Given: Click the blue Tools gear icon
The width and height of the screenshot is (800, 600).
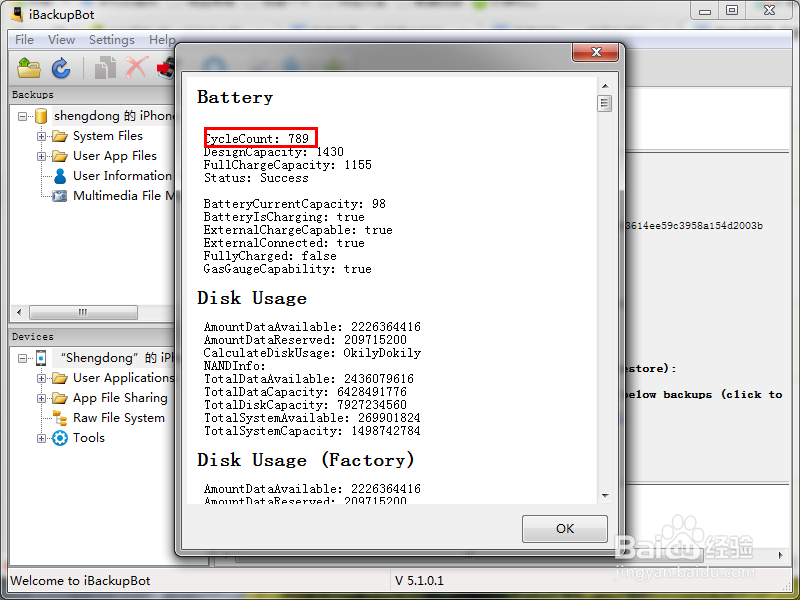Looking at the screenshot, I should [60, 438].
